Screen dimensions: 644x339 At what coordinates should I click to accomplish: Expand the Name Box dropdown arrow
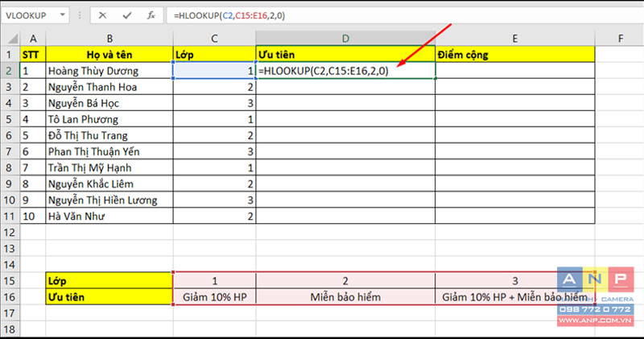pos(63,15)
